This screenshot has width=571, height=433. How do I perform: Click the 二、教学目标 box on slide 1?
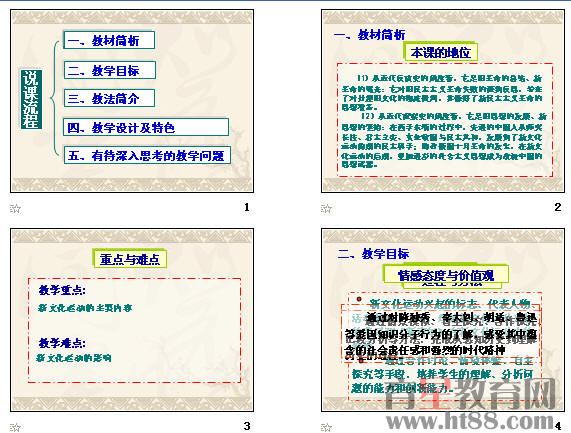point(110,70)
